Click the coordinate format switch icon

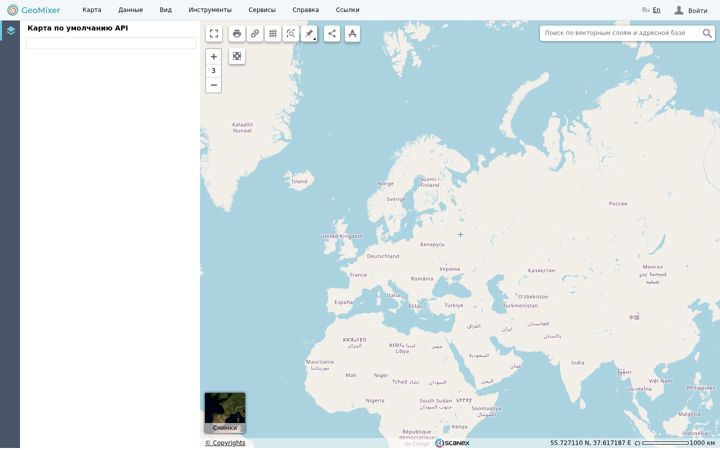coord(637,443)
